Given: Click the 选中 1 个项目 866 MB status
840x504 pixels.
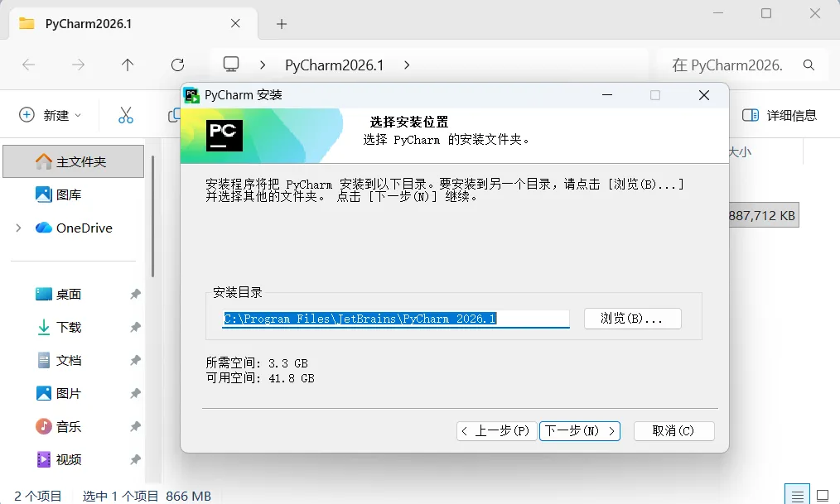Looking at the screenshot, I should tap(147, 496).
